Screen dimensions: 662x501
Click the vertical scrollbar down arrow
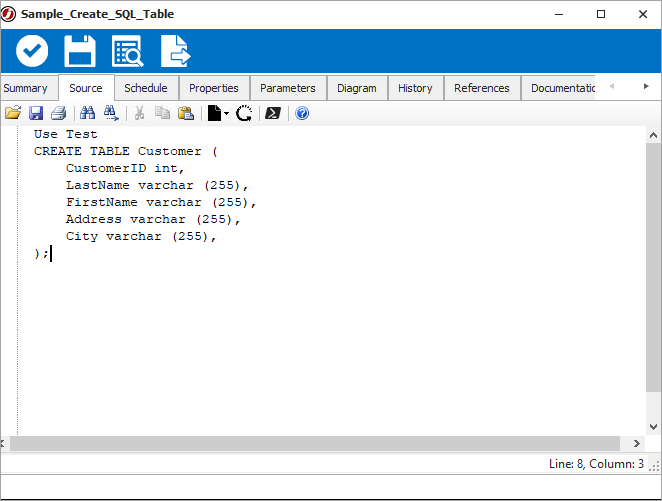[653, 427]
